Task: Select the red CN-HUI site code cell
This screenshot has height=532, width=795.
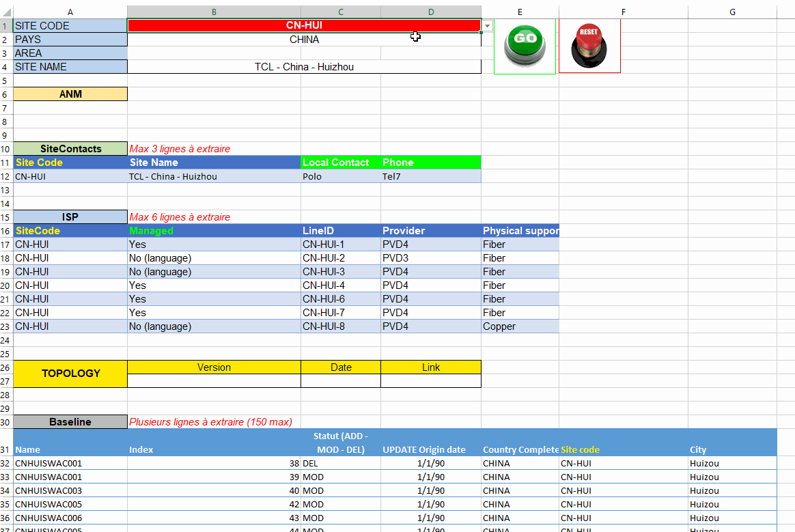Action: pos(304,25)
